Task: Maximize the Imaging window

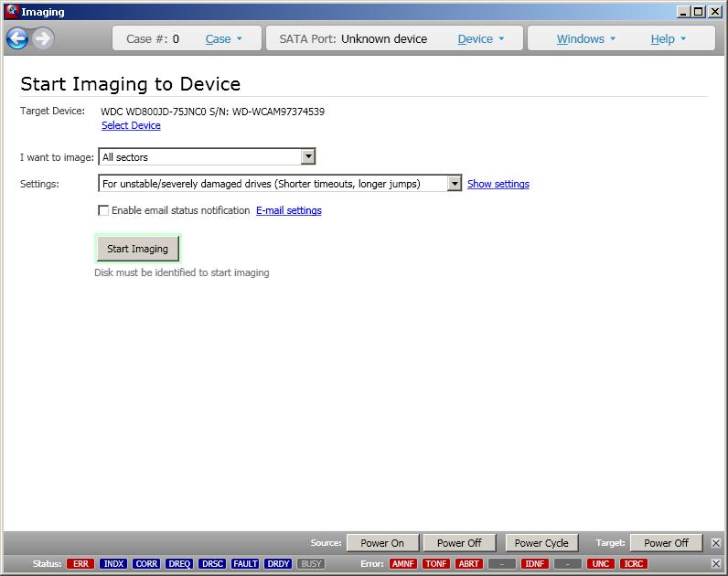Action: tap(698, 12)
